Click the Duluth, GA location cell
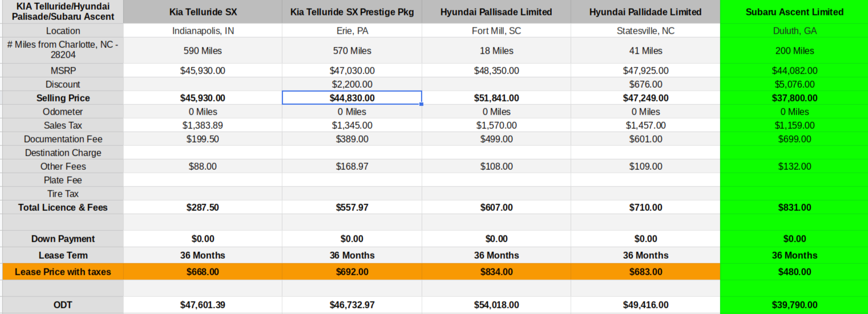This screenshot has height=314, width=868. tap(794, 31)
